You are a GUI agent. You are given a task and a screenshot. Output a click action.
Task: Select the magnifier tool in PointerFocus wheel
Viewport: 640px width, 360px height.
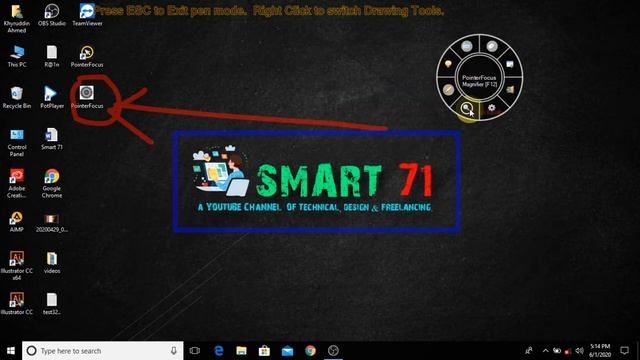tap(466, 108)
